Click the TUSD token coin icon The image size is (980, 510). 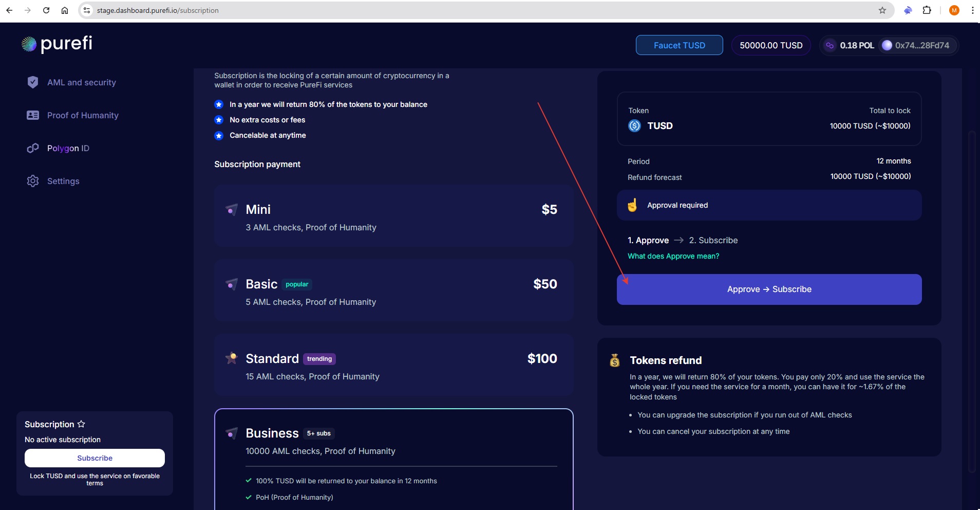(634, 126)
